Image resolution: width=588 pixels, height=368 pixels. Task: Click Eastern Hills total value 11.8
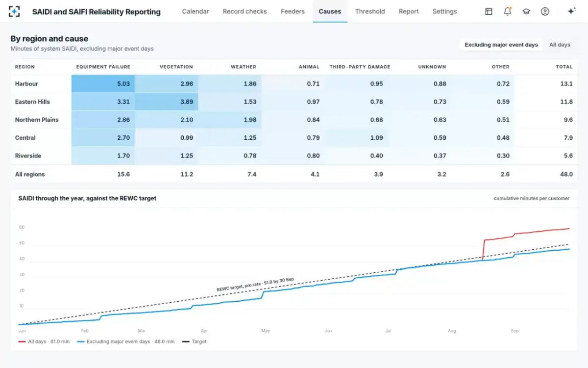click(x=566, y=102)
